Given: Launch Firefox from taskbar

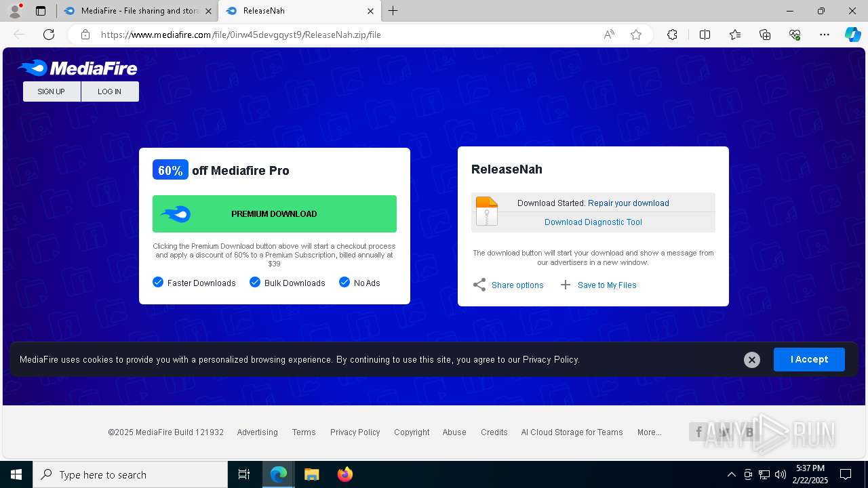Looking at the screenshot, I should click(345, 474).
